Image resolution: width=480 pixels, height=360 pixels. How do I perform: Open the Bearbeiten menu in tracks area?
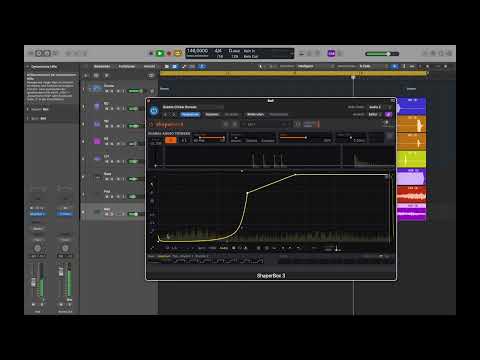coord(102,66)
